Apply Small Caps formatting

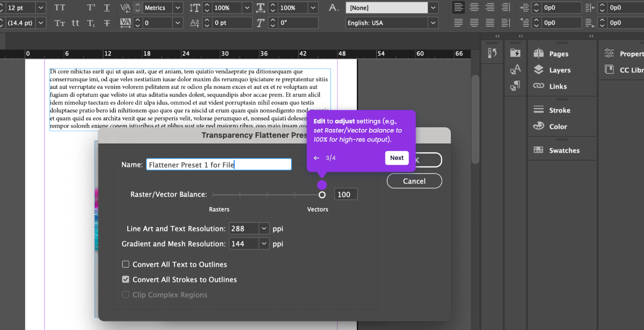click(x=60, y=23)
